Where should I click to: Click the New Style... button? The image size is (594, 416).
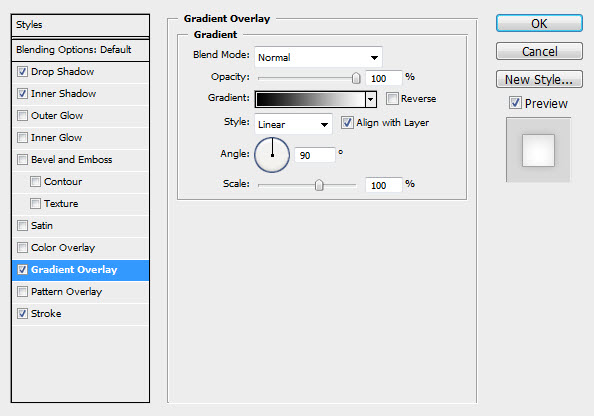[x=539, y=79]
